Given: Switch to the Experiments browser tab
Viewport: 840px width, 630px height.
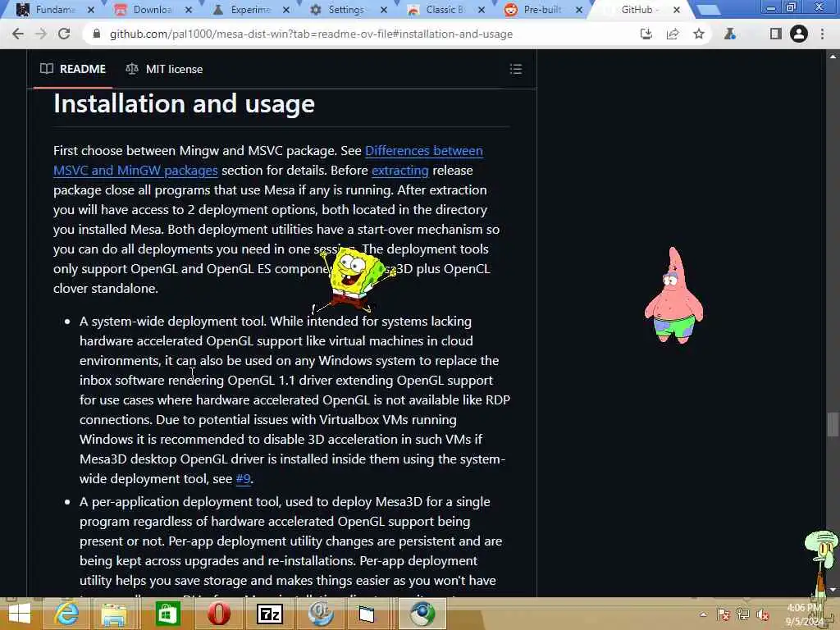Looking at the screenshot, I should point(249,10).
